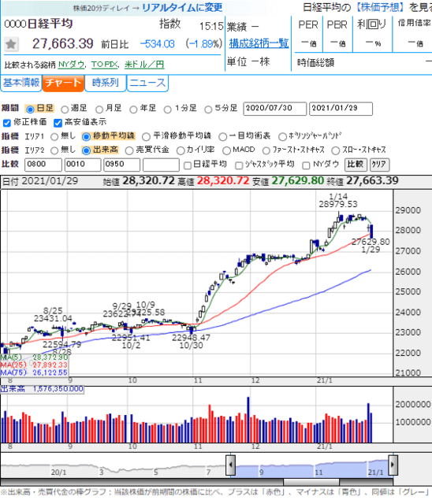432x504 pixels.
Task: Click end date field 2021/01/29
Action: coord(341,109)
